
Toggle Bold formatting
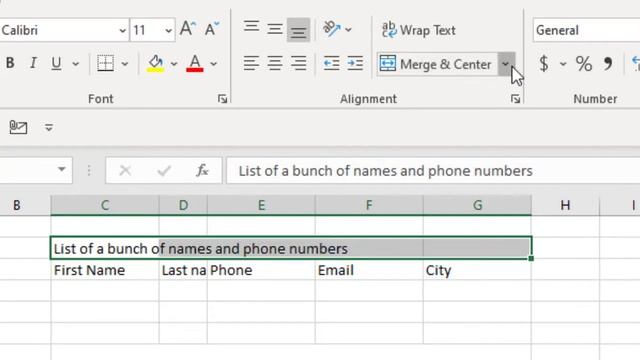(10, 63)
